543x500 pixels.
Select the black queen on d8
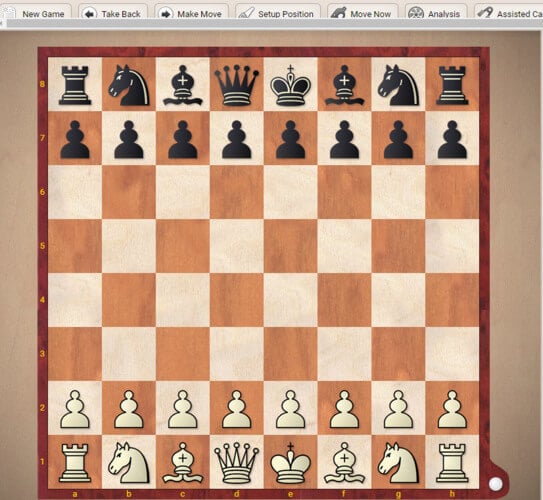tap(237, 86)
